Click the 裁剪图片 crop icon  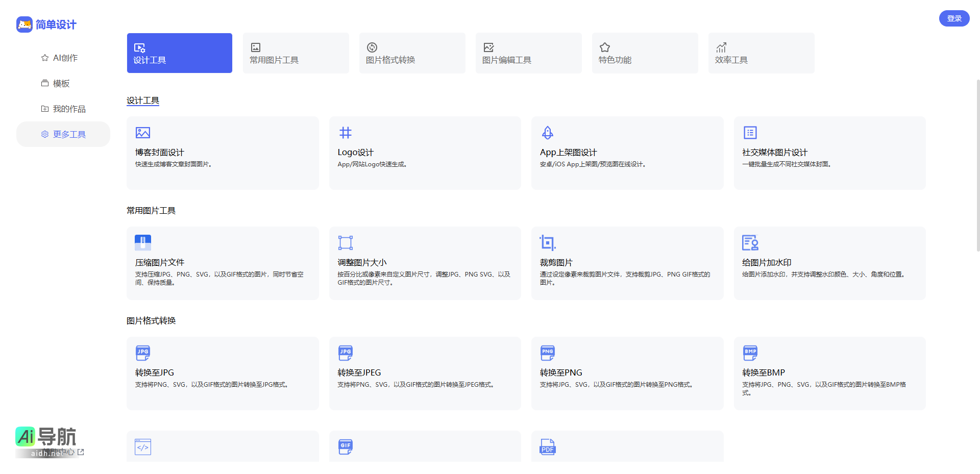pyautogui.click(x=547, y=242)
